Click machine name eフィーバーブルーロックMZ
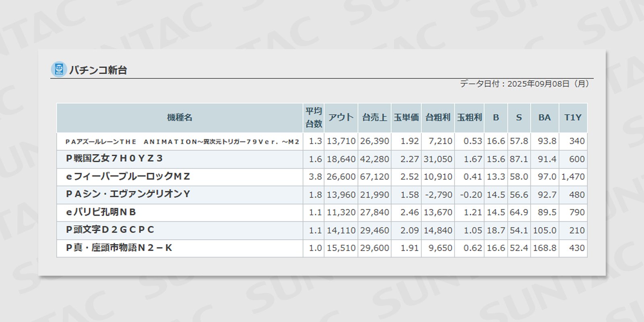The image size is (644, 322). point(128,176)
